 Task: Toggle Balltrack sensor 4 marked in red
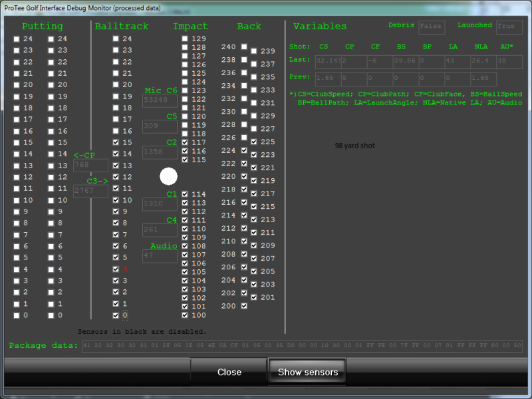pyautogui.click(x=116, y=269)
